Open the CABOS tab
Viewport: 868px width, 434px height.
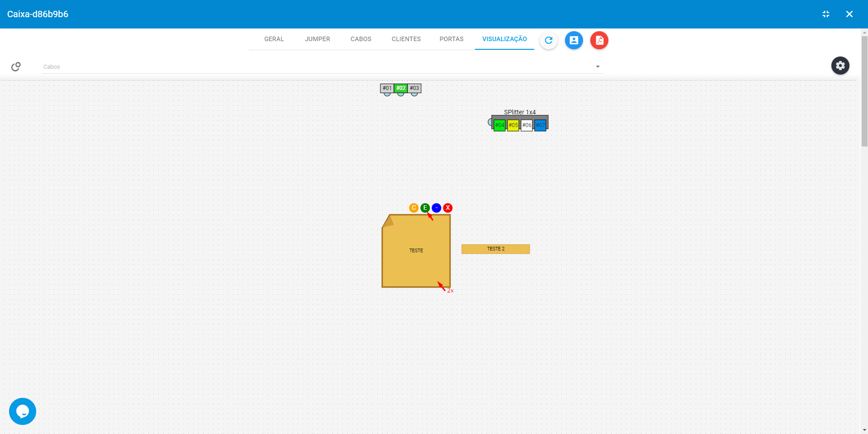pos(361,39)
